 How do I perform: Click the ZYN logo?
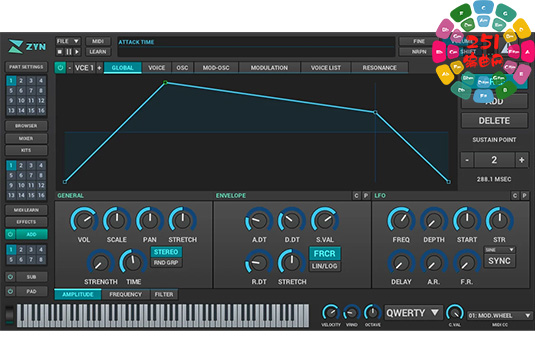27,46
